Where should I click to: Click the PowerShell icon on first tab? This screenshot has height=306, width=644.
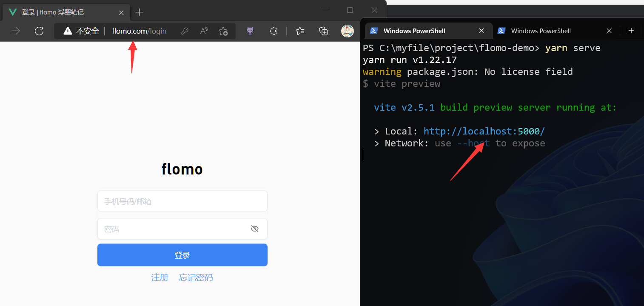pyautogui.click(x=374, y=31)
